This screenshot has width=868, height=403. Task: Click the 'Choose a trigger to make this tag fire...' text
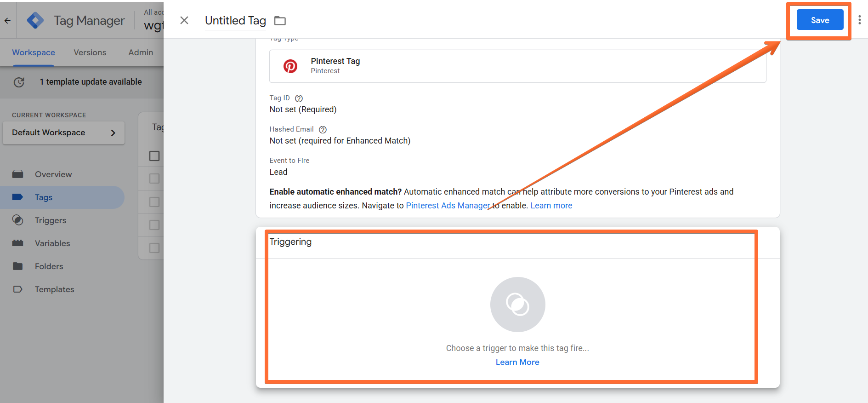coord(517,348)
